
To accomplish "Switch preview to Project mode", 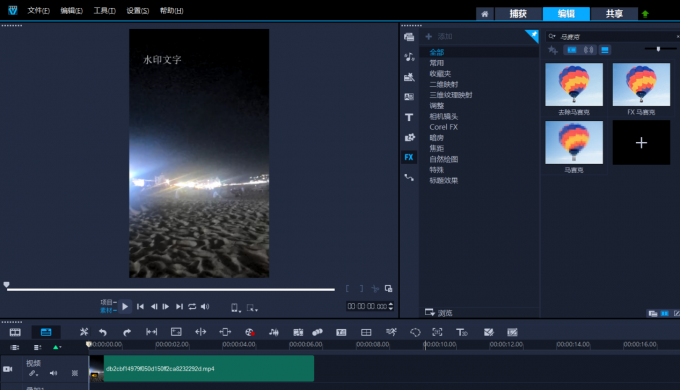I will 108,302.
